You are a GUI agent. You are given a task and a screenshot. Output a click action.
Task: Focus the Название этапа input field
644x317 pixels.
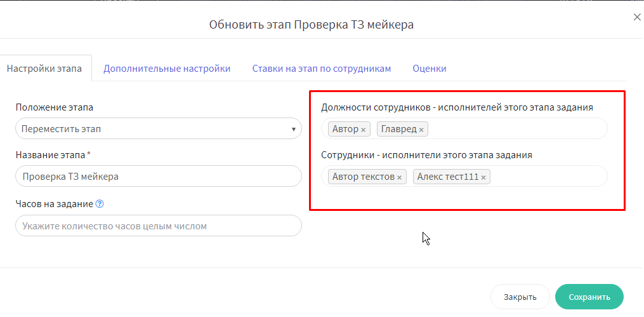click(159, 177)
